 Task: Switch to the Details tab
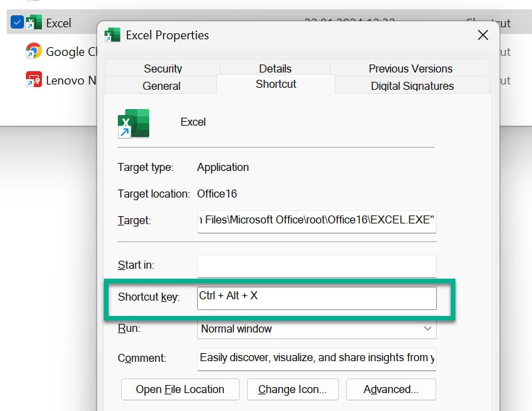[x=275, y=68]
